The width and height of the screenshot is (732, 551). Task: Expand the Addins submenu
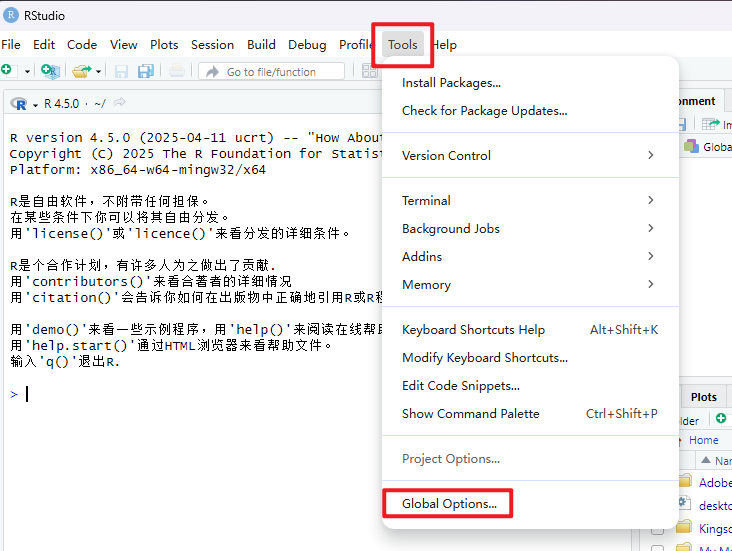(x=530, y=256)
